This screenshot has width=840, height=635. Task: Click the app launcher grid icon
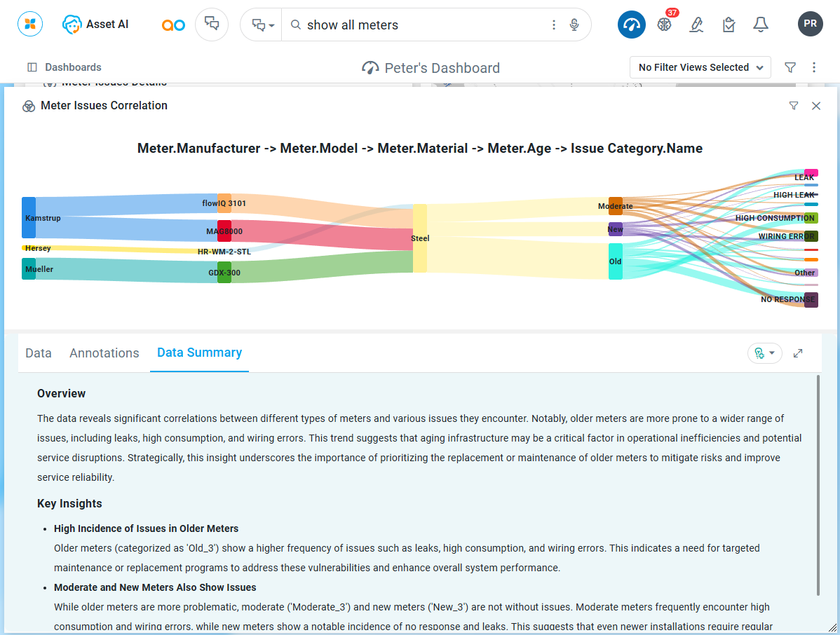30,25
